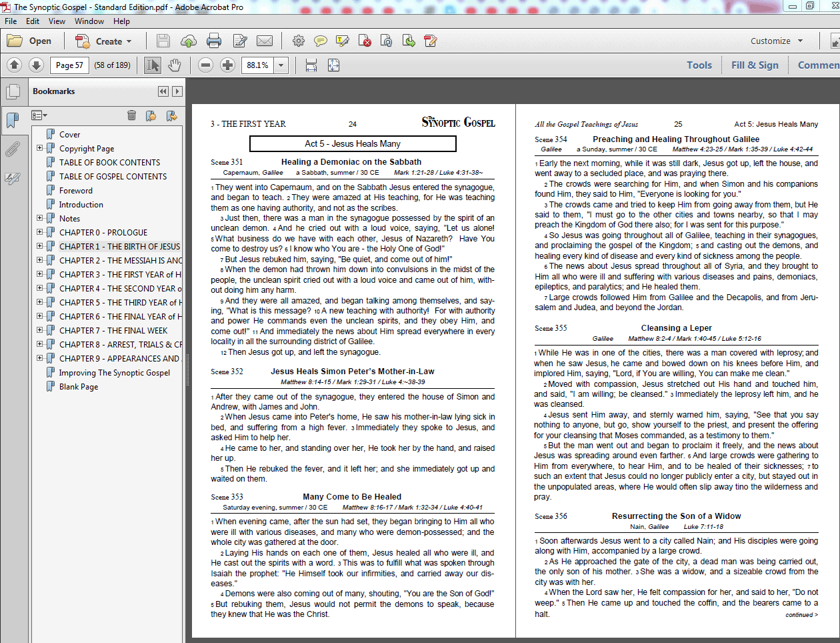Toggle the Bookmarks panel icon
This screenshot has width=840, height=643.
tap(12, 120)
